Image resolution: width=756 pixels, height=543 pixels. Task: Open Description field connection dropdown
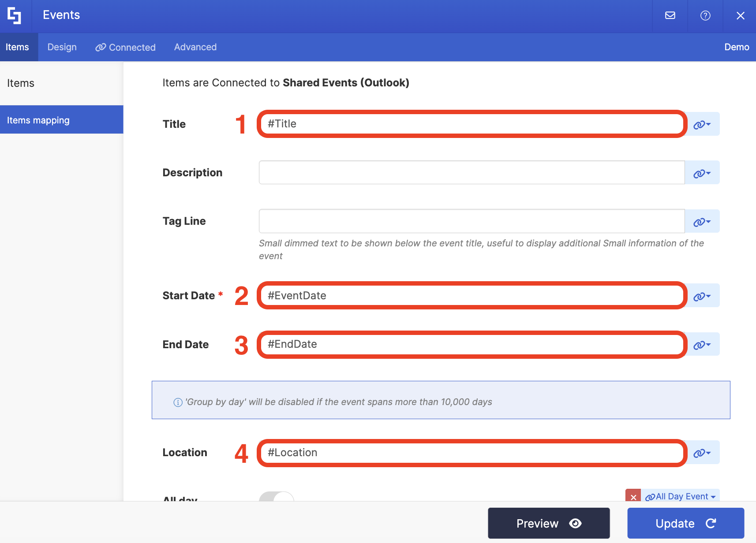tap(702, 172)
